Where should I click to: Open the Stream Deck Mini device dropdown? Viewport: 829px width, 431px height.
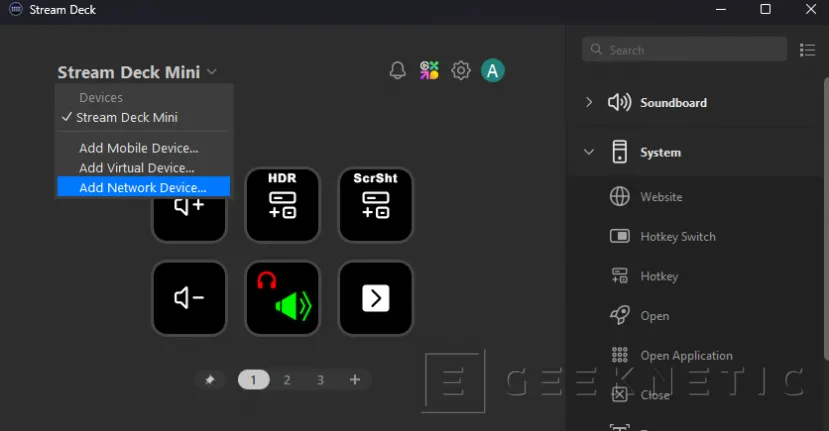[137, 72]
